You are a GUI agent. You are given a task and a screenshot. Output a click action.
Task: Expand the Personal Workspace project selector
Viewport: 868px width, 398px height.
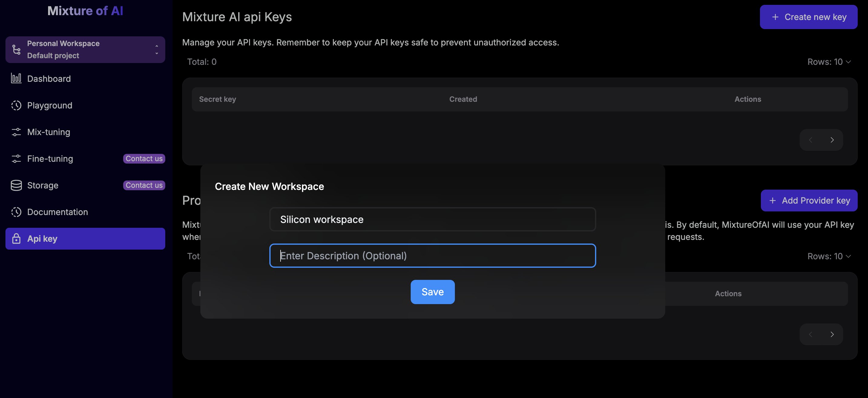156,50
